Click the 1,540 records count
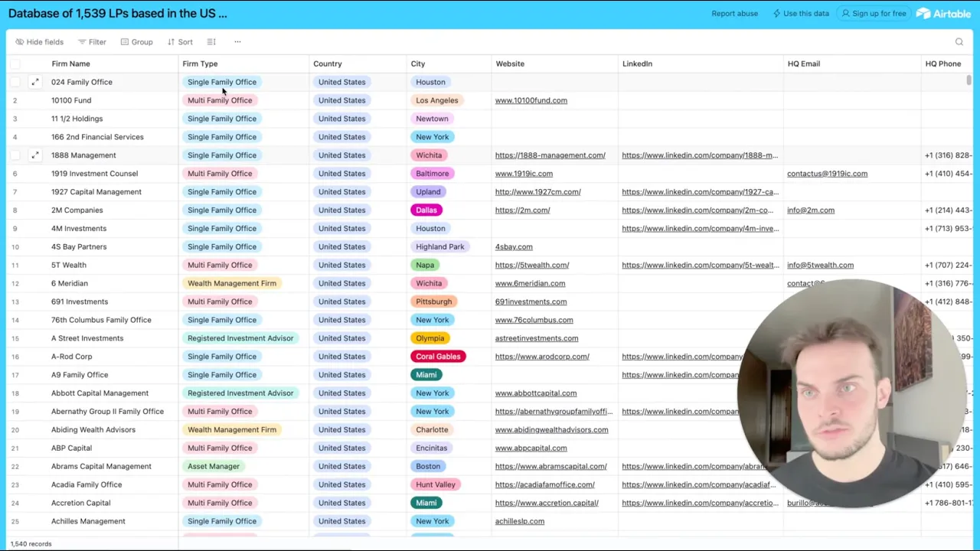This screenshot has width=980, height=551. [x=31, y=544]
